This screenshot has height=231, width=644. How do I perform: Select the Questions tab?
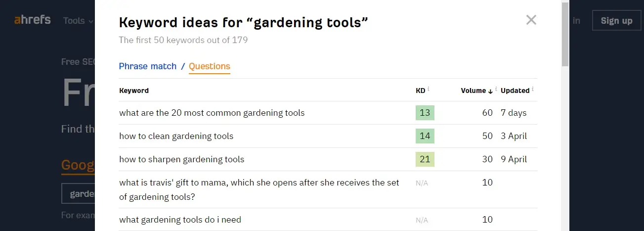click(x=210, y=66)
